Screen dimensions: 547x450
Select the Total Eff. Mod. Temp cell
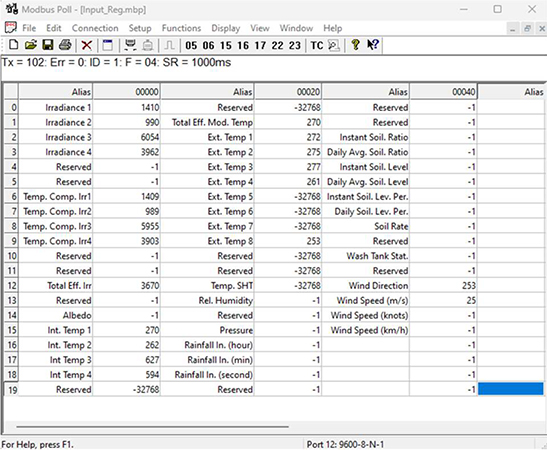point(208,122)
